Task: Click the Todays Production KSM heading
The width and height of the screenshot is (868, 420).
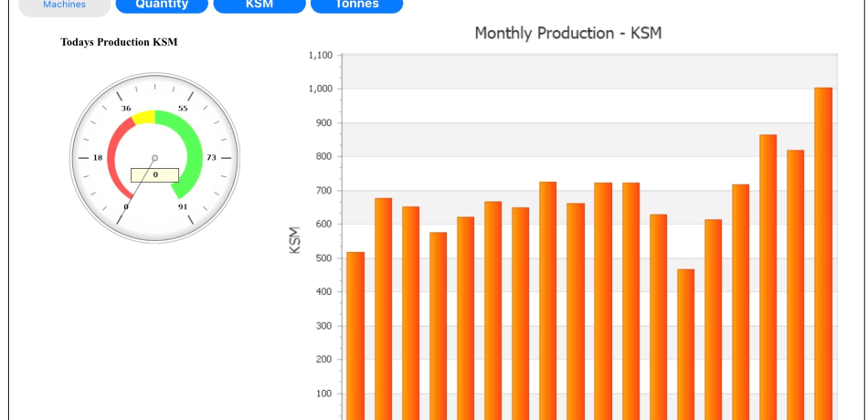Action: tap(119, 42)
